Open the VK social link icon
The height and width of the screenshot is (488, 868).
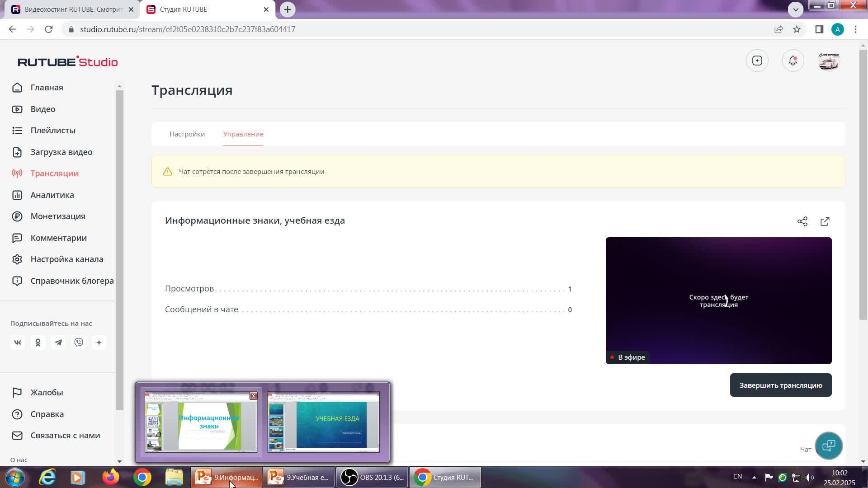[18, 343]
